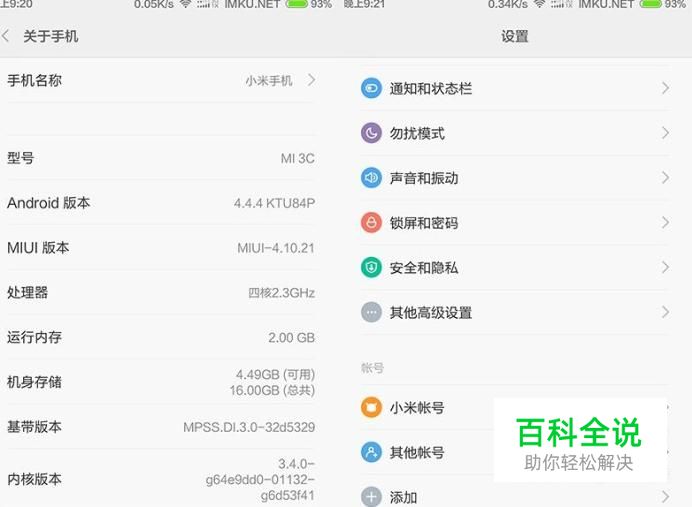Open chevron for 勿扰模式
The width and height of the screenshot is (692, 507).
coord(666,133)
